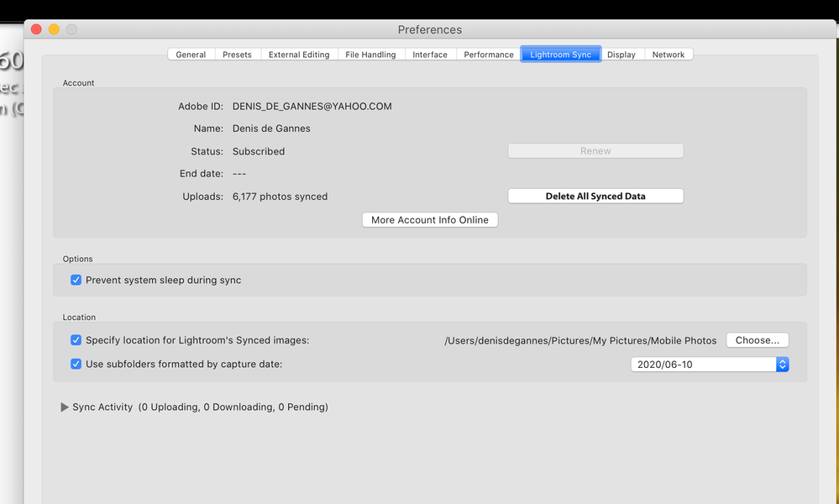Screen dimensions: 839x504
Task: Close the Preferences window with the red button
Action: tap(36, 29)
